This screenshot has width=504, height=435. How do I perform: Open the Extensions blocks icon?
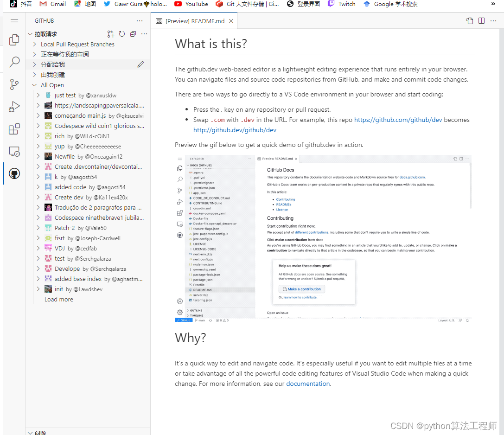click(14, 129)
